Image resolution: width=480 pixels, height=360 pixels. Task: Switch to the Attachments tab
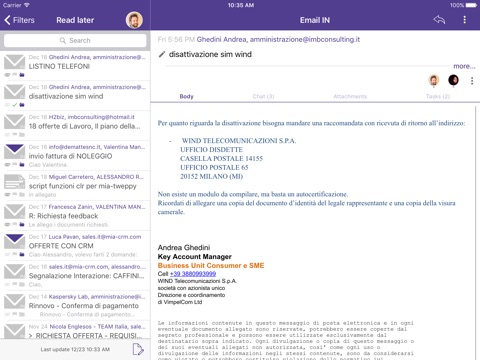coord(350,96)
